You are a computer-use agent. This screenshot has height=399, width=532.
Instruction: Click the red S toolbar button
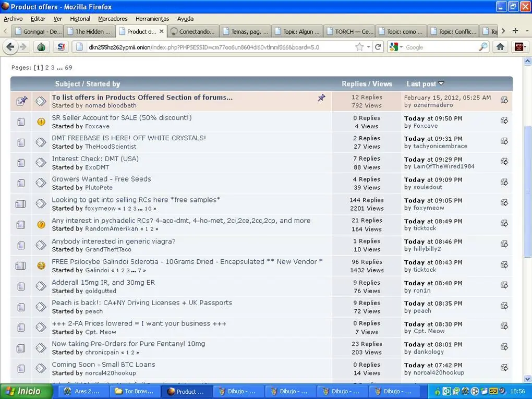pyautogui.click(x=61, y=47)
